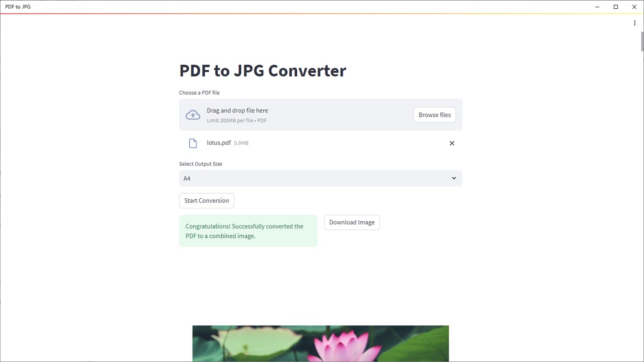Click the lotus flower image preview
Image resolution: width=644 pixels, height=362 pixels.
pyautogui.click(x=320, y=344)
